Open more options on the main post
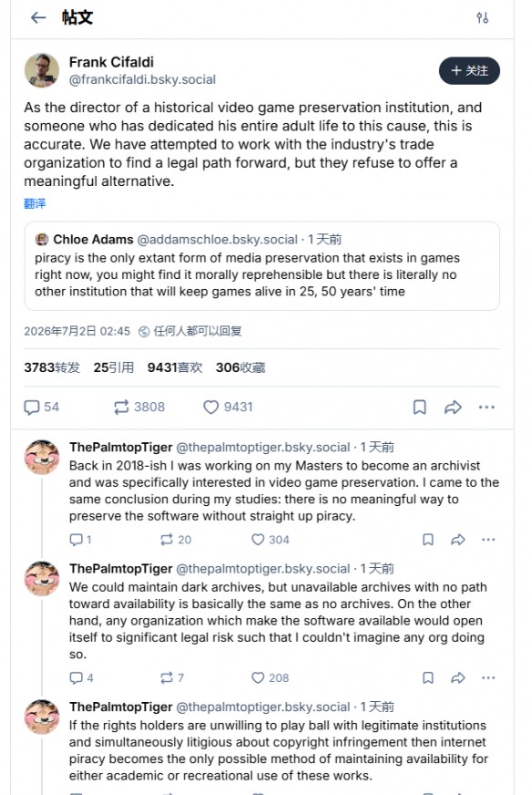The height and width of the screenshot is (795, 532). 486,408
